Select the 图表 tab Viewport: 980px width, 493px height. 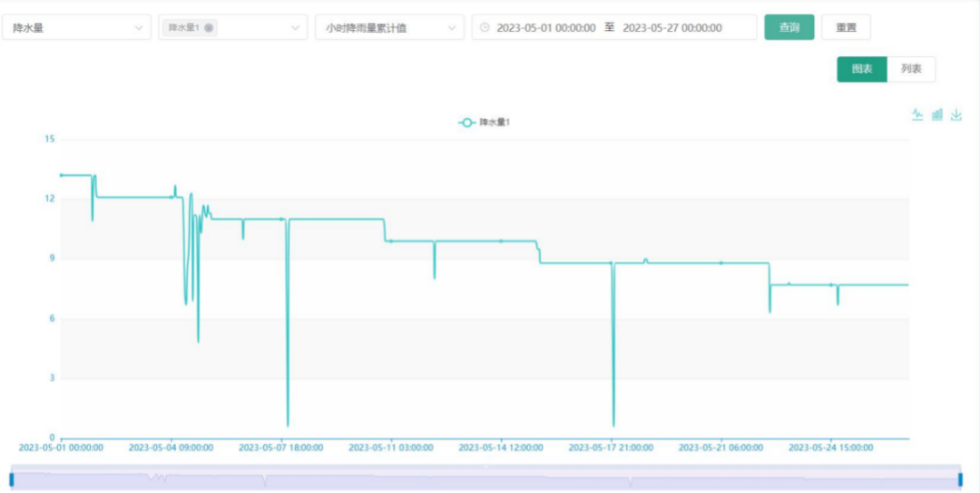tap(862, 69)
